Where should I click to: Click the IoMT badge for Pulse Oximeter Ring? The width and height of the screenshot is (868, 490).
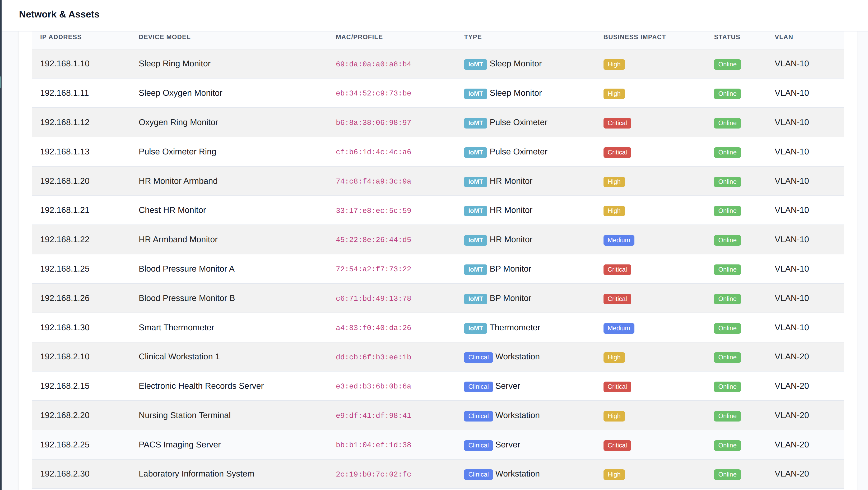pyautogui.click(x=475, y=152)
